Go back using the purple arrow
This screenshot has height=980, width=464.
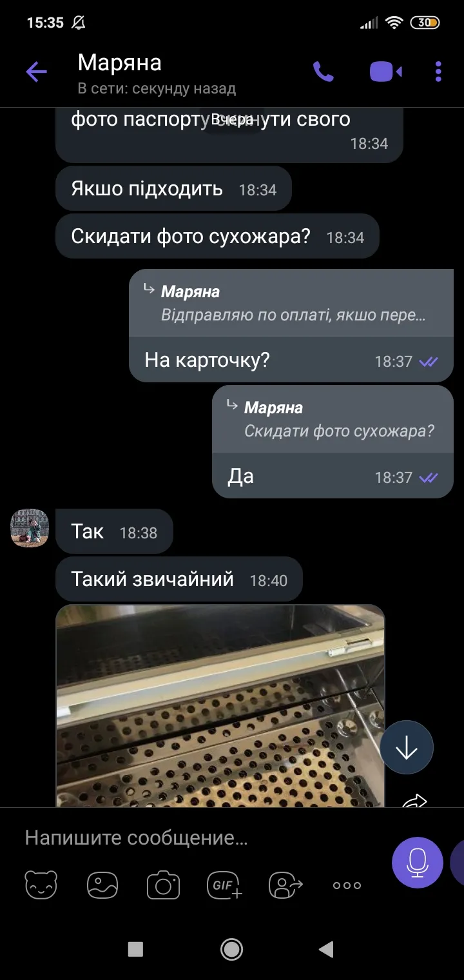[x=36, y=72]
